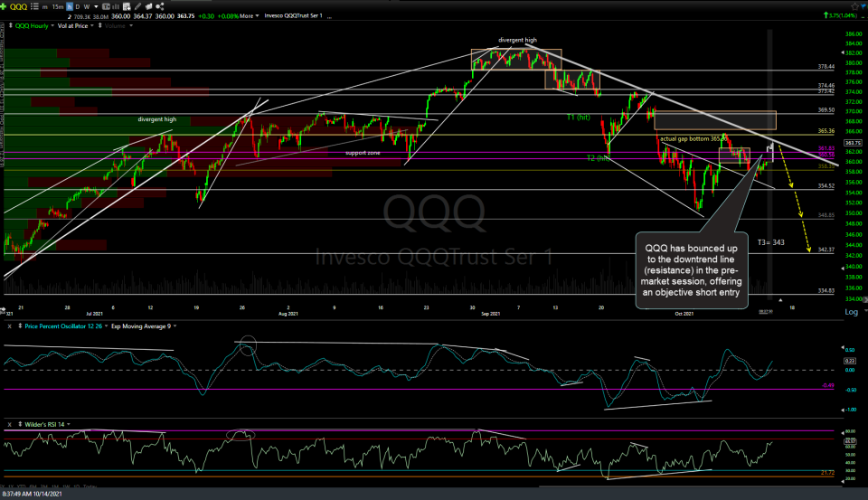Viewport: 868px width, 500px height.
Task: Click the +0.08% change percentage
Action: pos(228,16)
